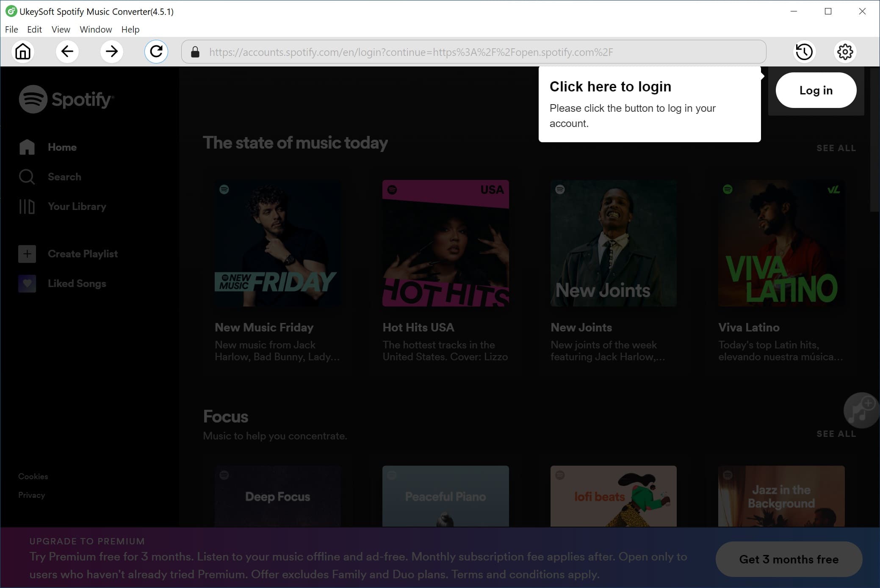Click the Log in button
Screen dimensions: 880x588
point(816,91)
